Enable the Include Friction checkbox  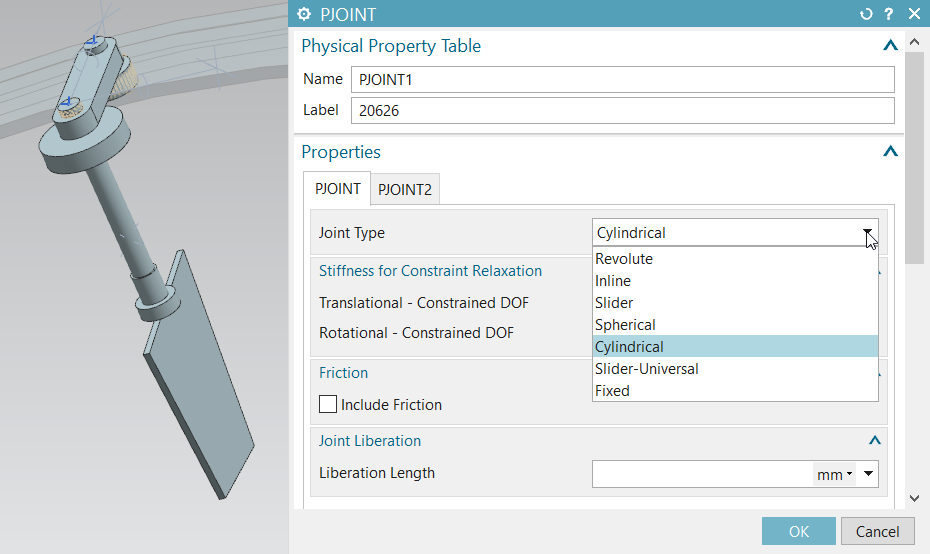click(x=328, y=405)
